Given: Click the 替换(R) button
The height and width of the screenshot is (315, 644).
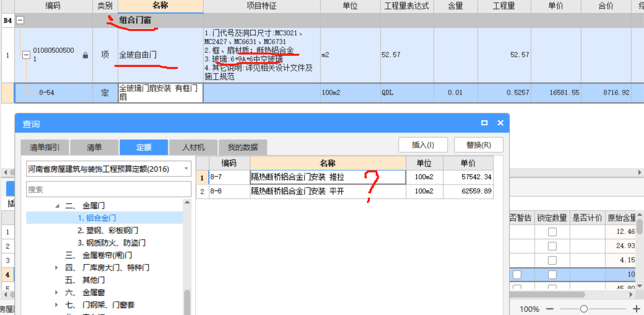Looking at the screenshot, I should coord(478,145).
